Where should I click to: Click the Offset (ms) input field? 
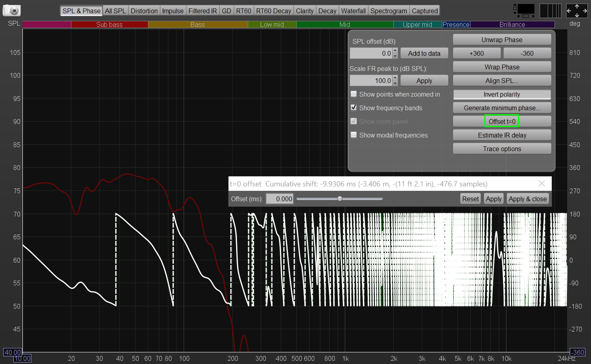(x=279, y=199)
